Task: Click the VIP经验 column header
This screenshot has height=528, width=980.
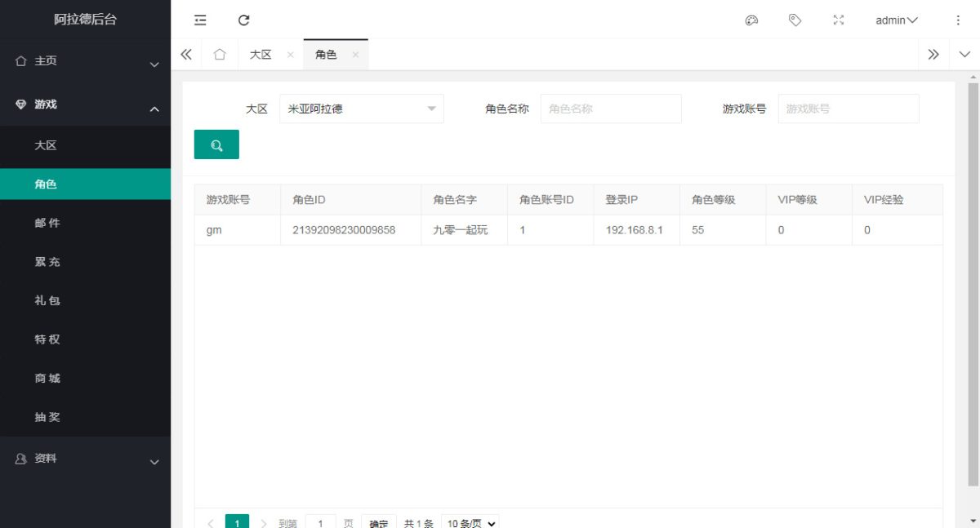Action: pyautogui.click(x=898, y=200)
